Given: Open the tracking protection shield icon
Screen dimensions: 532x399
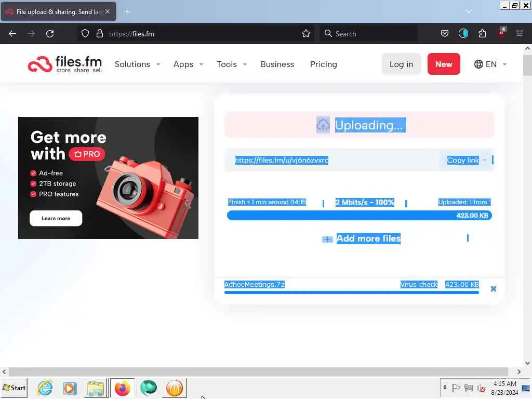Looking at the screenshot, I should [85, 34].
